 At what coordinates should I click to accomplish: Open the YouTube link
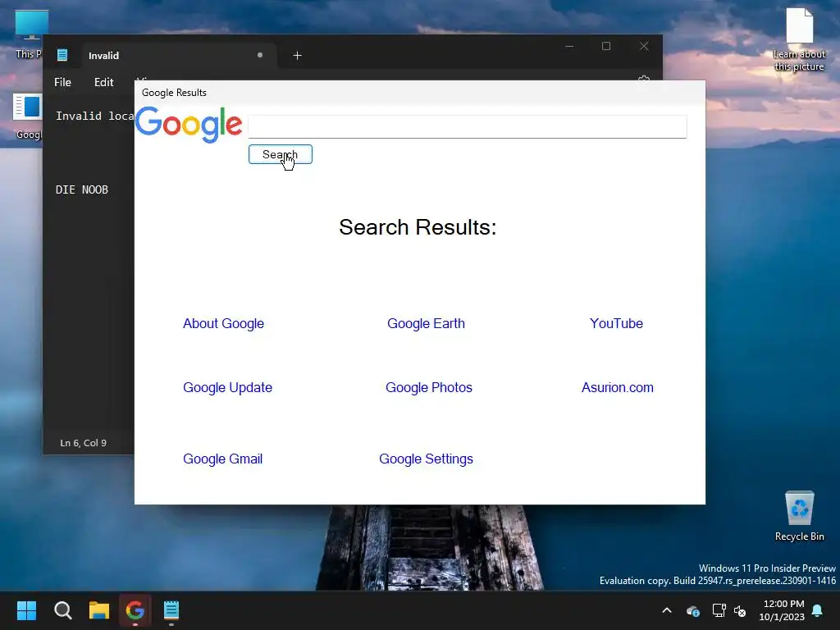point(616,323)
